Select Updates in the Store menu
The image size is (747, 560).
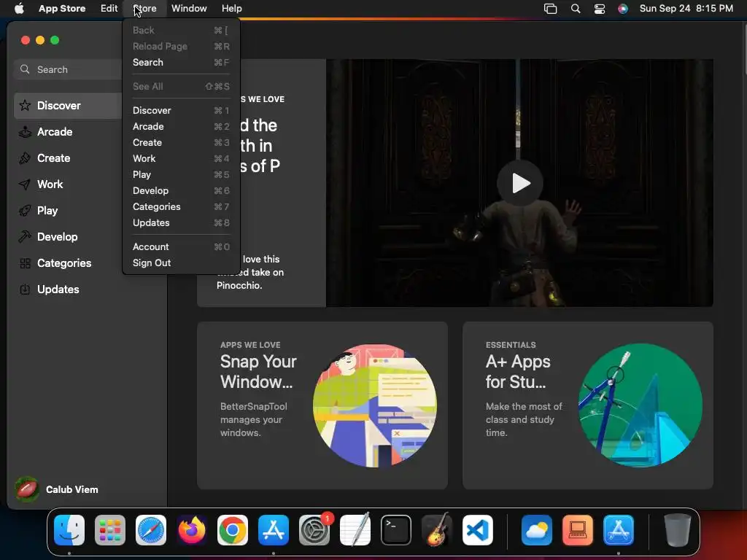181,223
